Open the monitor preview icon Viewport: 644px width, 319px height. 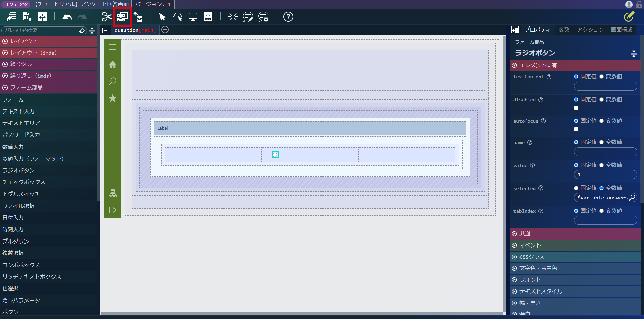pyautogui.click(x=193, y=17)
